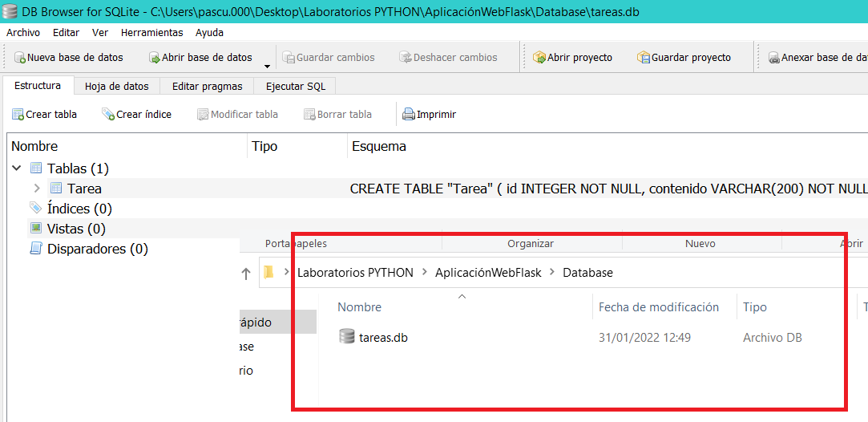Click Guardar proyecto toolbar button

point(683,58)
